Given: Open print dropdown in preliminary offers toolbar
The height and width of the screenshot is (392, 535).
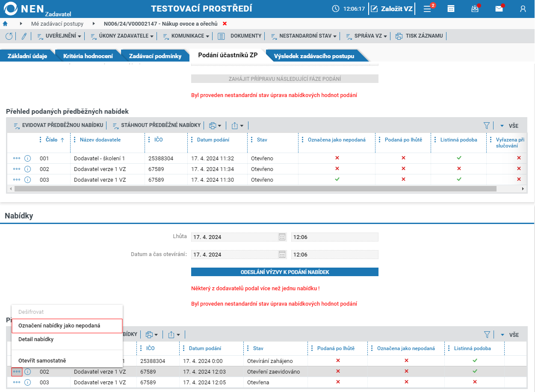Looking at the screenshot, I should pyautogui.click(x=215, y=125).
